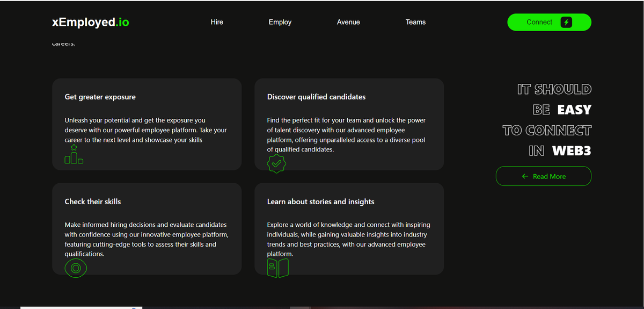Click the Explore a world of knowledge text
The width and height of the screenshot is (644, 309).
pyautogui.click(x=349, y=239)
